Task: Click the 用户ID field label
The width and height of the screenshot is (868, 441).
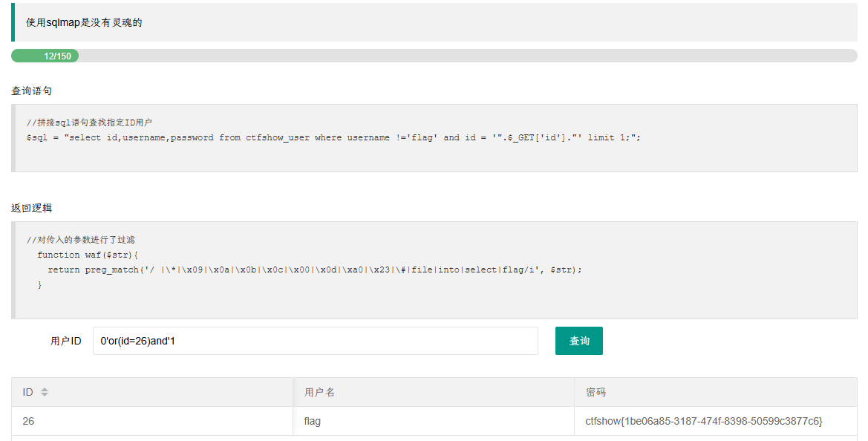Action: [x=66, y=341]
